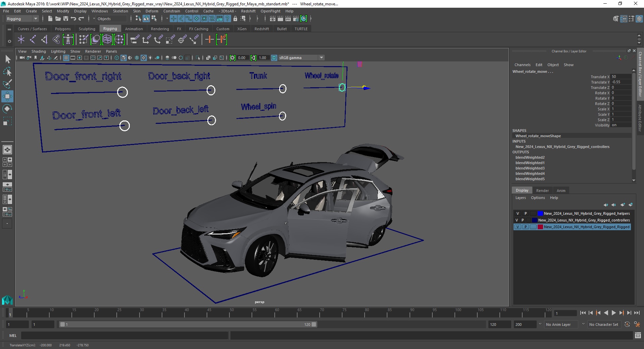Open Channels menu in Channel Box
Image resolution: width=644 pixels, height=349 pixels.
point(522,65)
